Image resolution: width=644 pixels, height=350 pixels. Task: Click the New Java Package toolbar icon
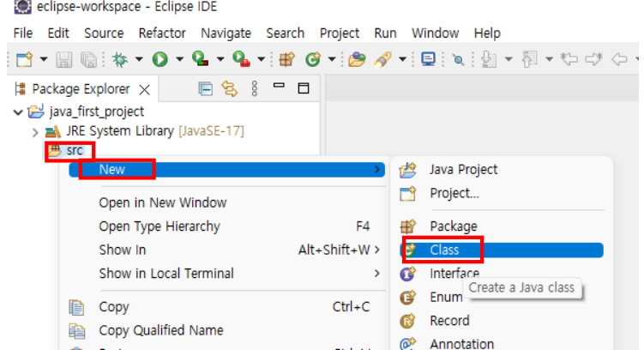pos(287,59)
